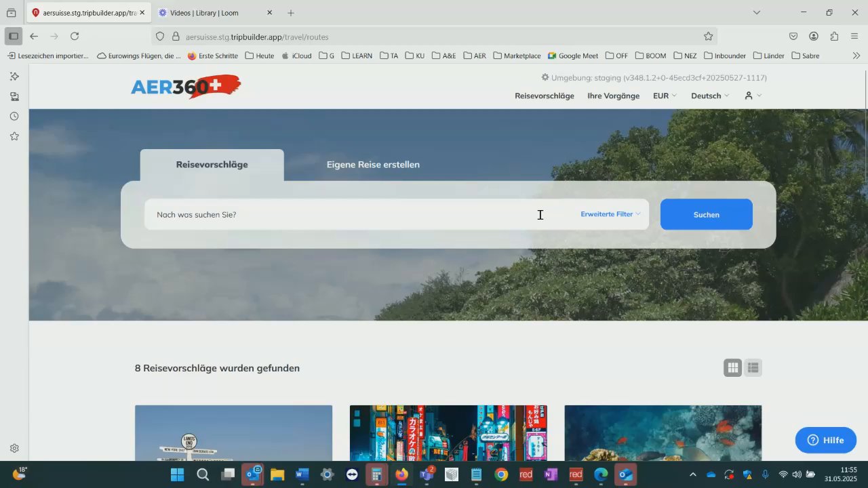Open the sidebar settings gear icon
The width and height of the screenshot is (868, 488).
tap(14, 448)
